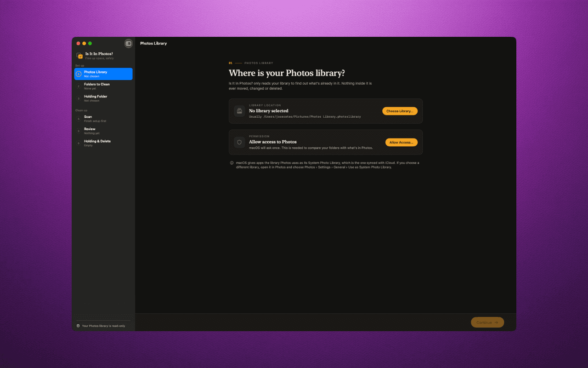Click the "Set up" section label

tap(79, 65)
